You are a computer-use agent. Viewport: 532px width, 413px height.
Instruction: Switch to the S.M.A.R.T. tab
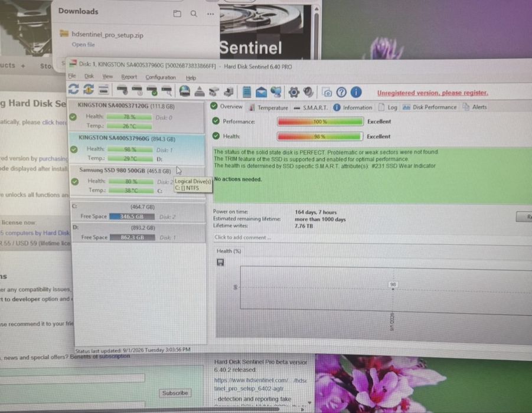[311, 107]
